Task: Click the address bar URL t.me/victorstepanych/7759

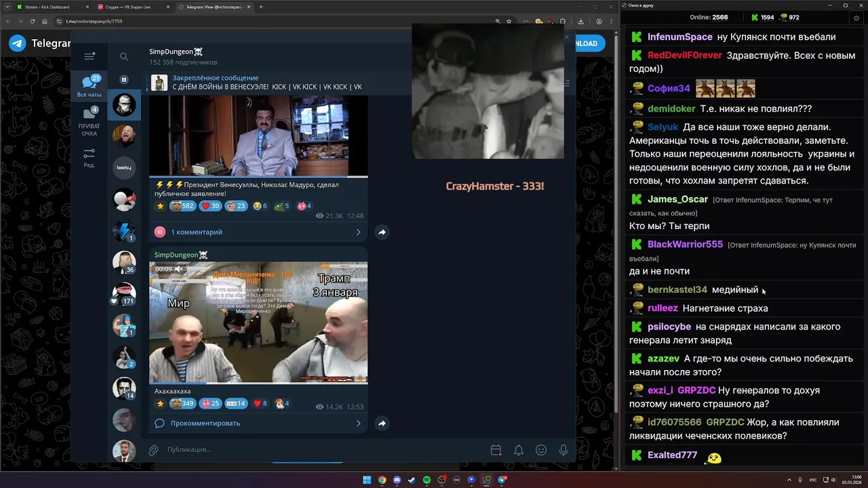Action: [94, 21]
